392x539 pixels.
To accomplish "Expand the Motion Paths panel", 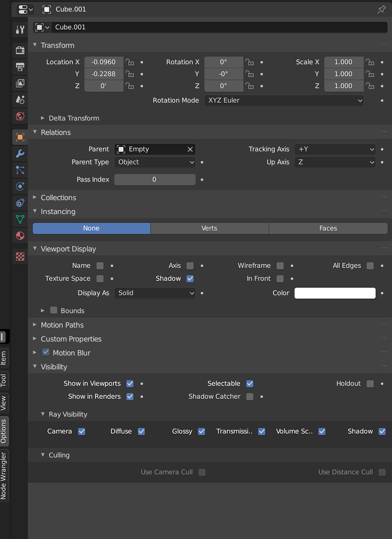I will (x=34, y=325).
